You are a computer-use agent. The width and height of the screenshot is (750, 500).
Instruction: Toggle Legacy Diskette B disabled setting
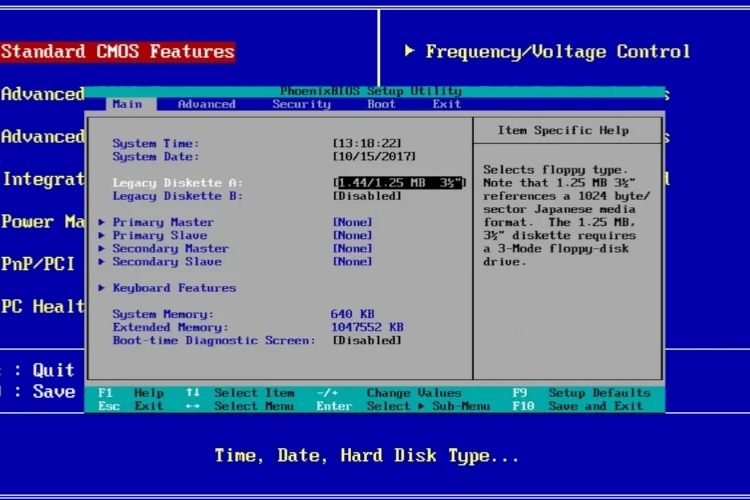tap(367, 196)
